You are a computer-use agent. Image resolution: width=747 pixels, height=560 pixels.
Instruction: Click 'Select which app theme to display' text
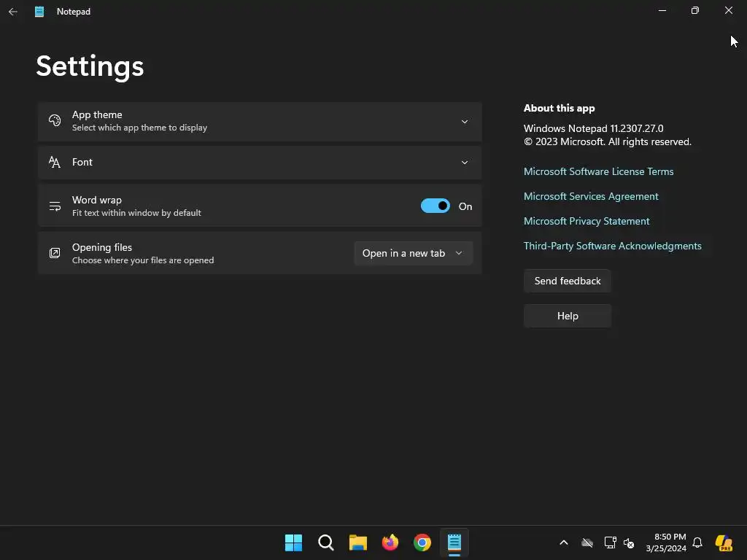(x=139, y=128)
